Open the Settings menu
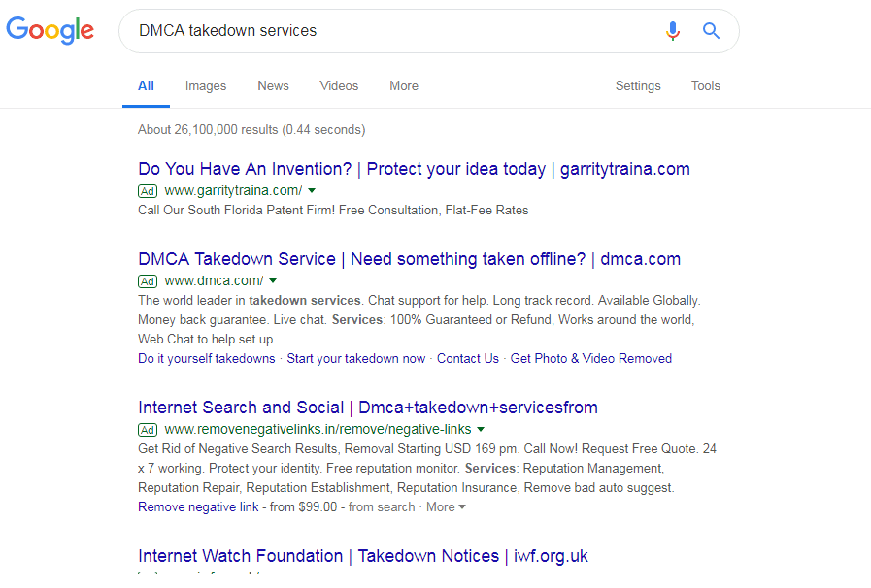The image size is (871, 588). [638, 85]
